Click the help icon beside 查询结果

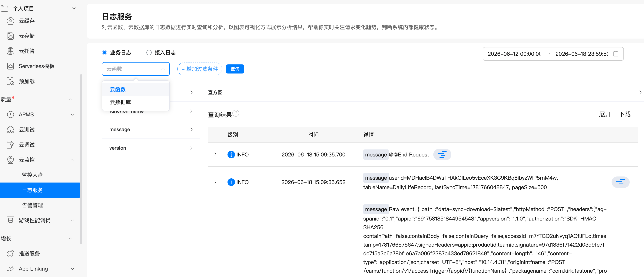click(x=236, y=113)
